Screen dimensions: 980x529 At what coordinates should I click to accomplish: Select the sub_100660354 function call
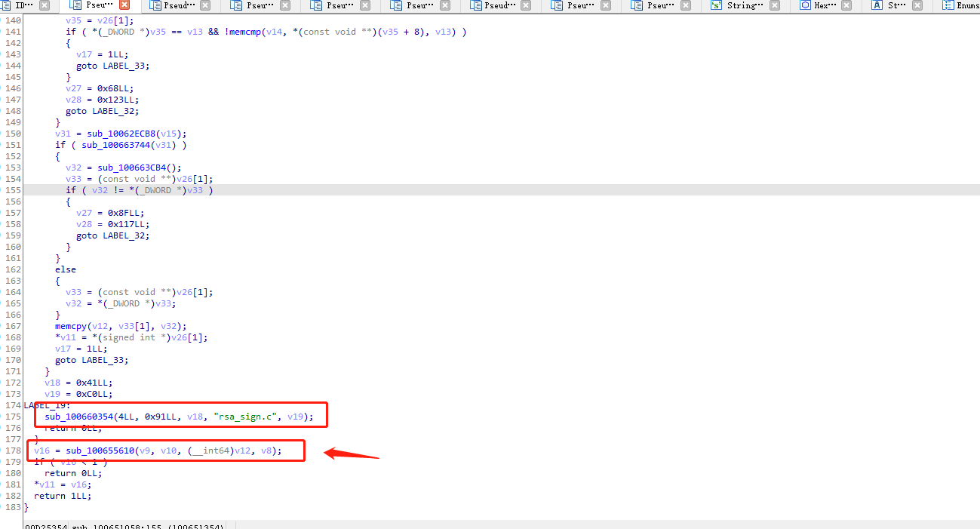pos(79,417)
